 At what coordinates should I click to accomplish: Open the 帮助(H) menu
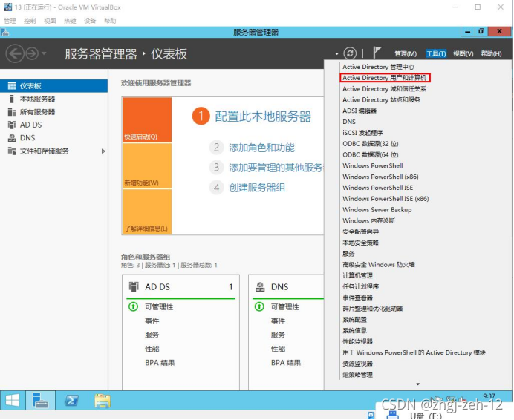[x=491, y=53]
